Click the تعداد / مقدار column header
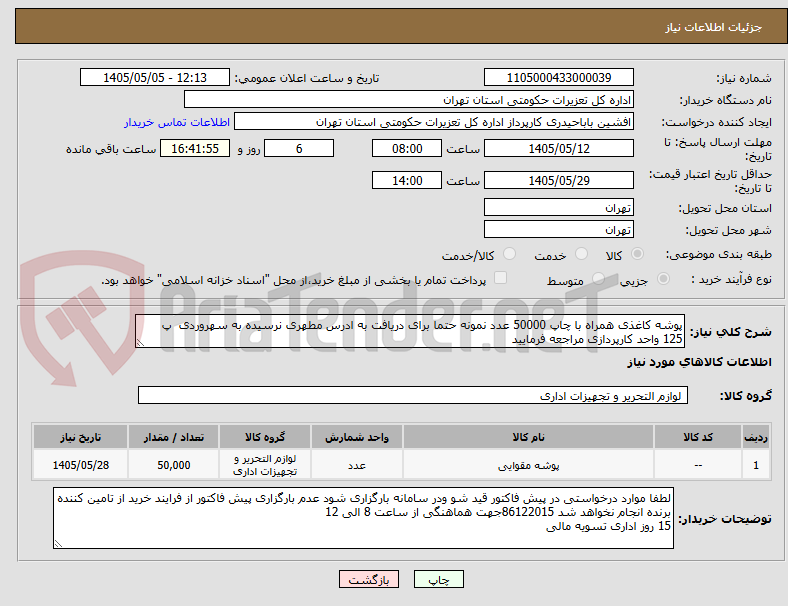 click(x=173, y=437)
